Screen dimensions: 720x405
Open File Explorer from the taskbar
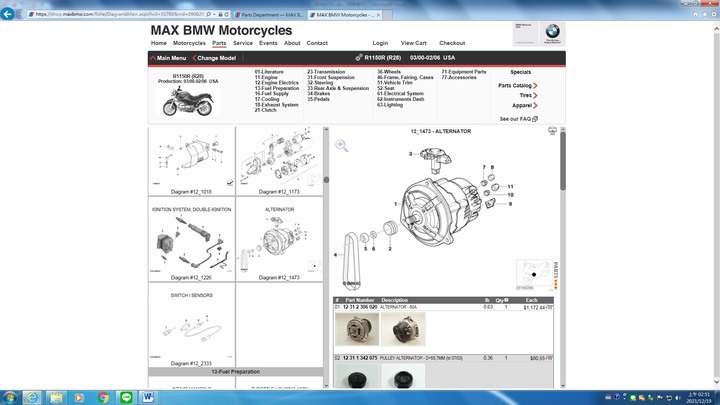coord(56,397)
